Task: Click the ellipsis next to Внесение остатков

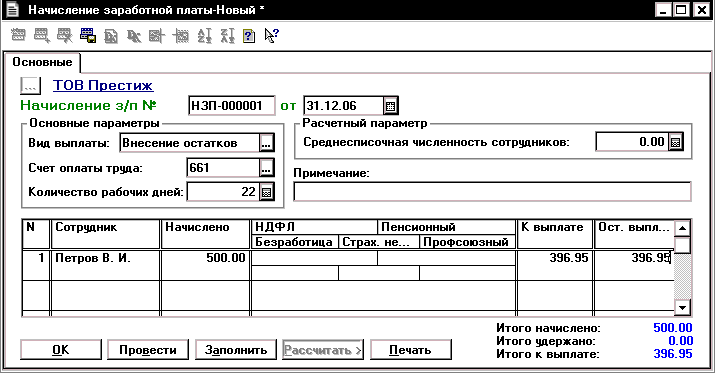Action: 267,143
